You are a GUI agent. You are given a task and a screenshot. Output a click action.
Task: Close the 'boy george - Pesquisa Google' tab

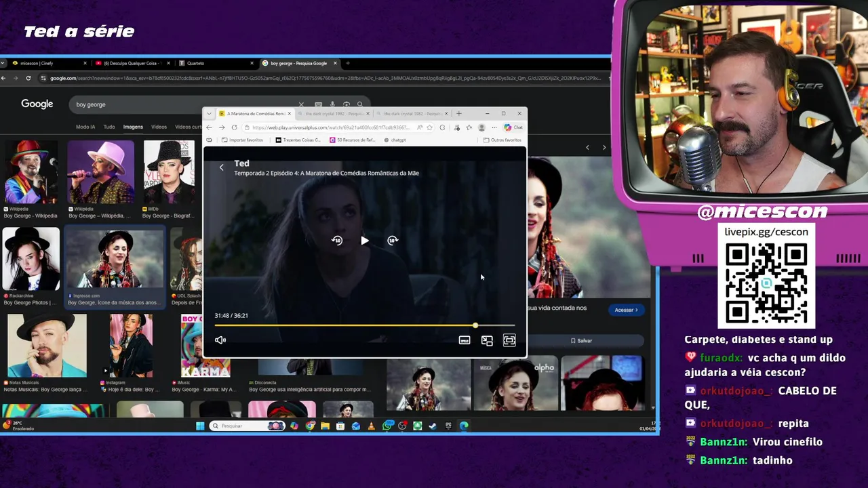(335, 63)
